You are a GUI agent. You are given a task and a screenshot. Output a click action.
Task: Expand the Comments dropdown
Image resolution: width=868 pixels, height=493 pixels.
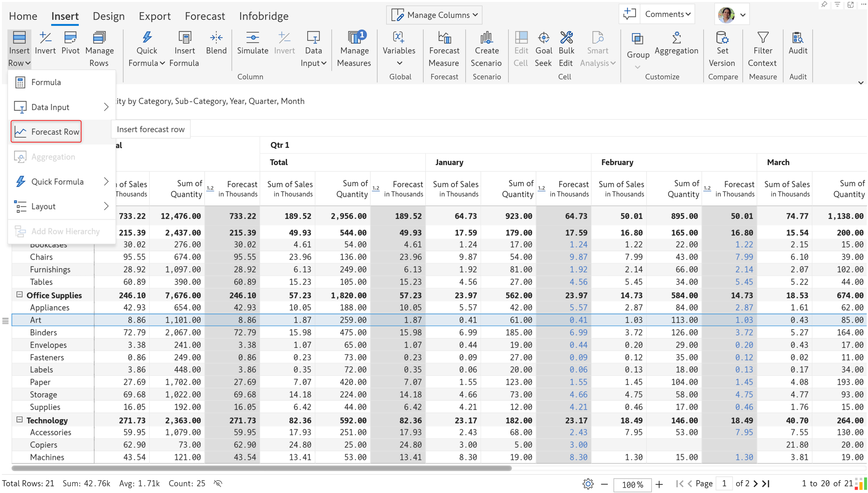tap(668, 14)
